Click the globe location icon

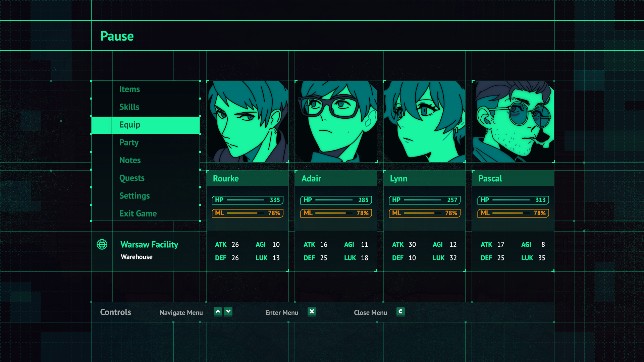[x=102, y=244]
